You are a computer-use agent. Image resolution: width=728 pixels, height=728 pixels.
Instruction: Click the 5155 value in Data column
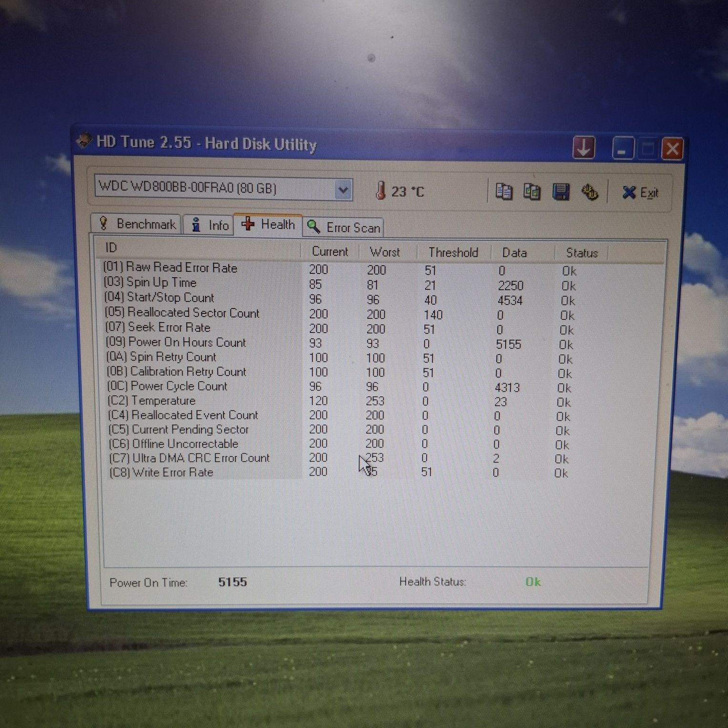pyautogui.click(x=508, y=344)
